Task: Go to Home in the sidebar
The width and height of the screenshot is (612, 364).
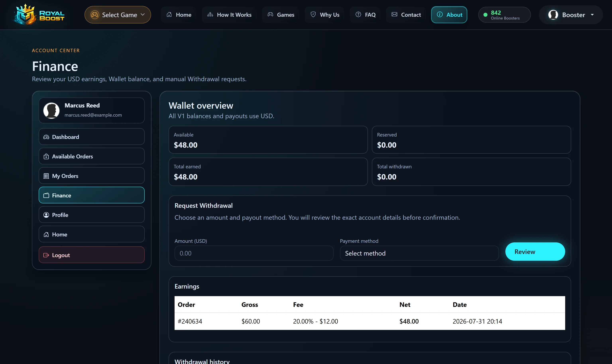Action: (92, 234)
